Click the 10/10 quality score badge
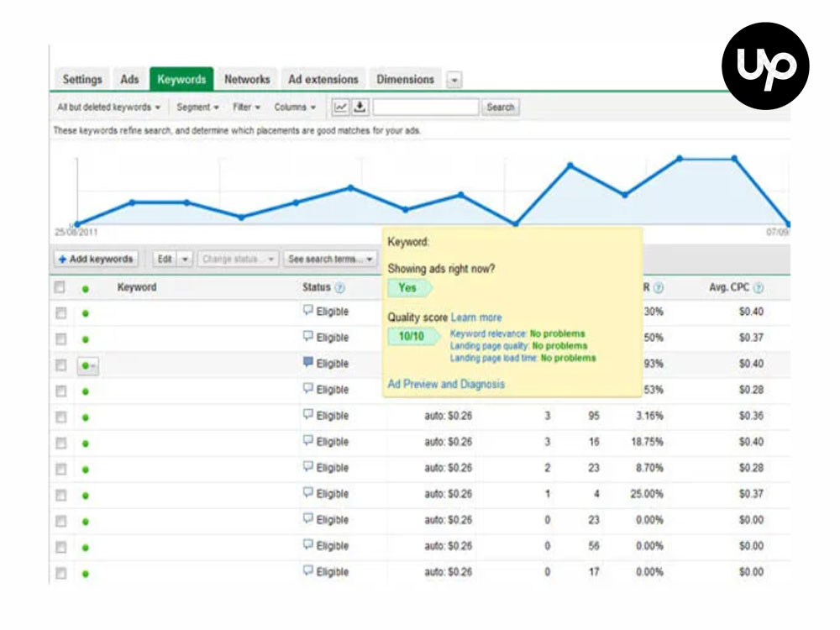840x630 pixels. click(412, 337)
